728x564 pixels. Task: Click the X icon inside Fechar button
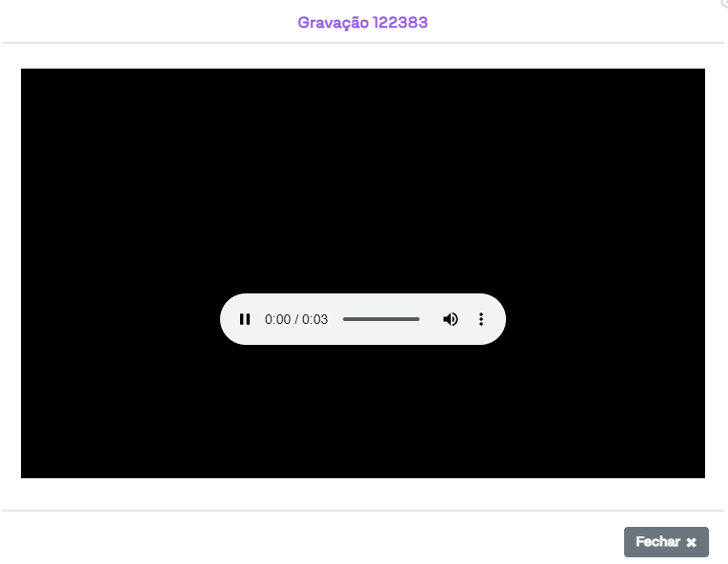(x=692, y=543)
